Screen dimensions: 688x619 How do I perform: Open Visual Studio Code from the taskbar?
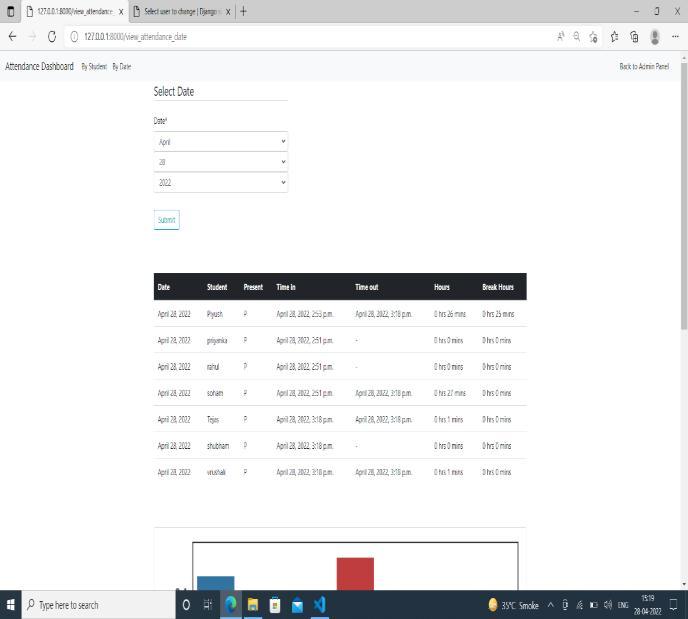320,605
